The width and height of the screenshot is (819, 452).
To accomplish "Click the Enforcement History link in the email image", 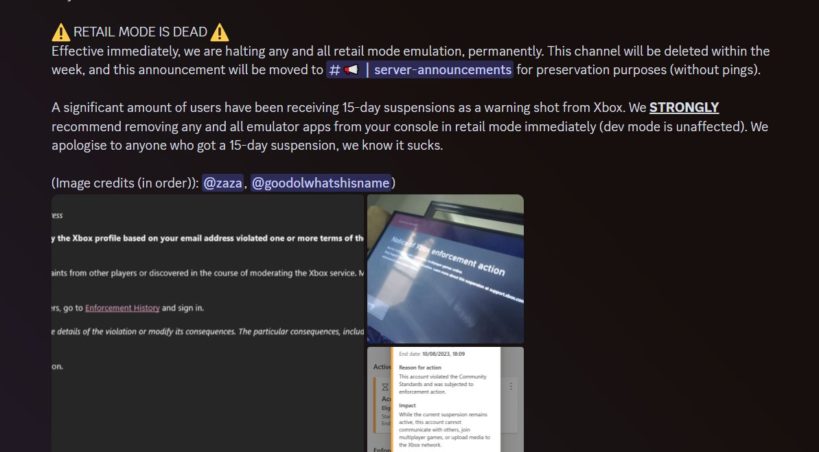I will [122, 308].
